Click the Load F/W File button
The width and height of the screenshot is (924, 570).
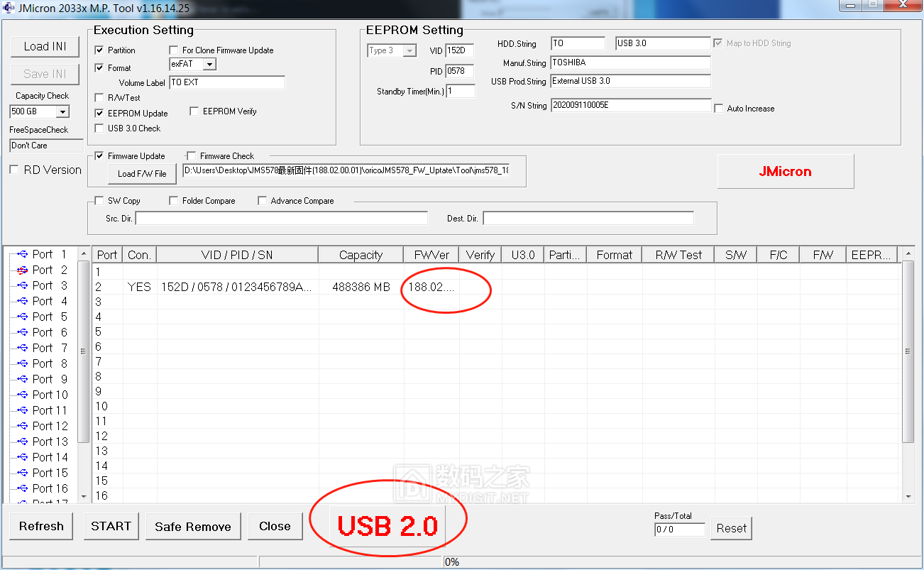[142, 173]
